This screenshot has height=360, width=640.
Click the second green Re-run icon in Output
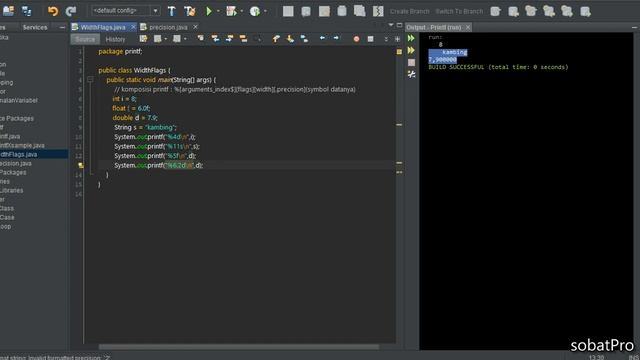tap(411, 50)
